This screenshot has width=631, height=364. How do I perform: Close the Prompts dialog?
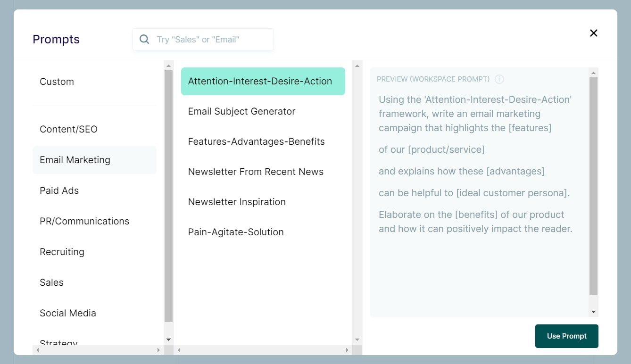click(x=593, y=33)
